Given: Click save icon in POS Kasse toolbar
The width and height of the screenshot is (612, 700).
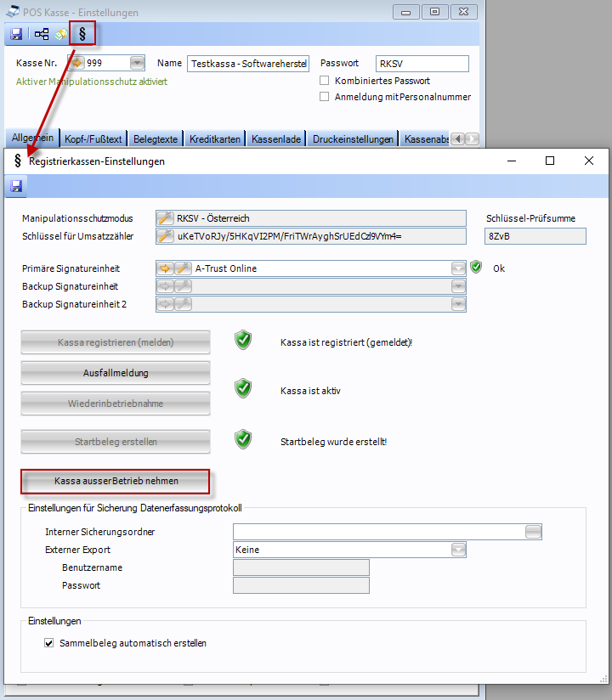Looking at the screenshot, I should (16, 34).
